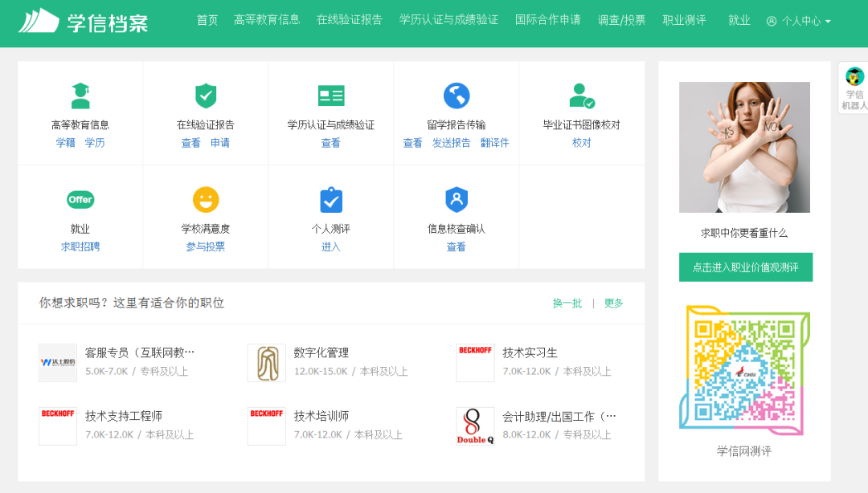Open 就业 in the top navigation bar
The image size is (868, 493).
[739, 20]
